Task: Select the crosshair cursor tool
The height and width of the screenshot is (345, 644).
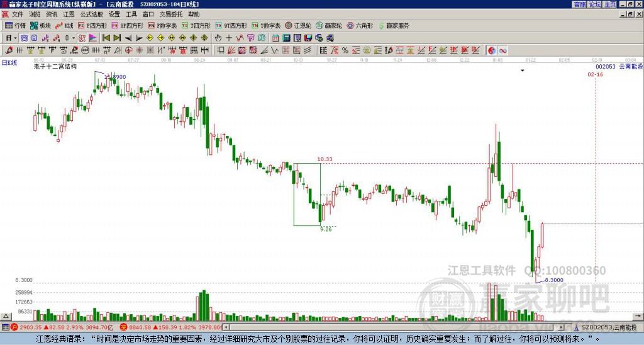Action: pos(229,38)
